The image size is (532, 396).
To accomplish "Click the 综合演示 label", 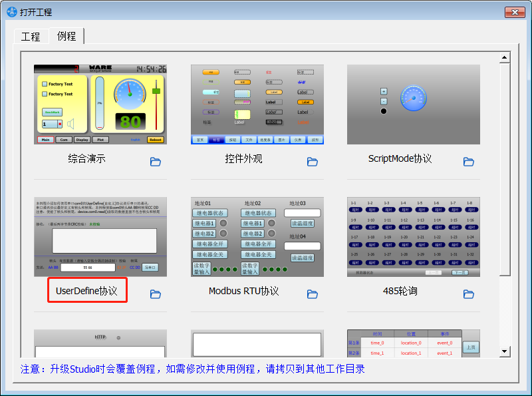I will (87, 158).
